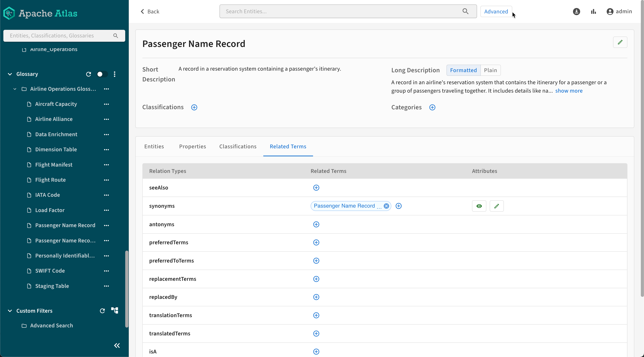Refresh the Glossary tree

pyautogui.click(x=89, y=74)
